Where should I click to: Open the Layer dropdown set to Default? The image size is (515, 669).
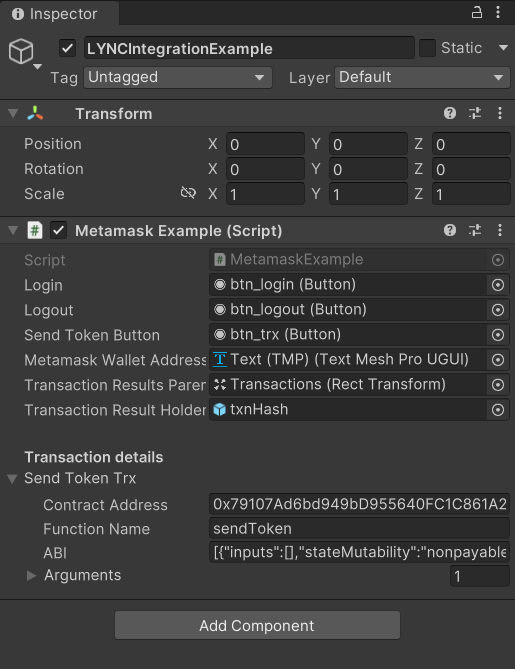tap(422, 78)
